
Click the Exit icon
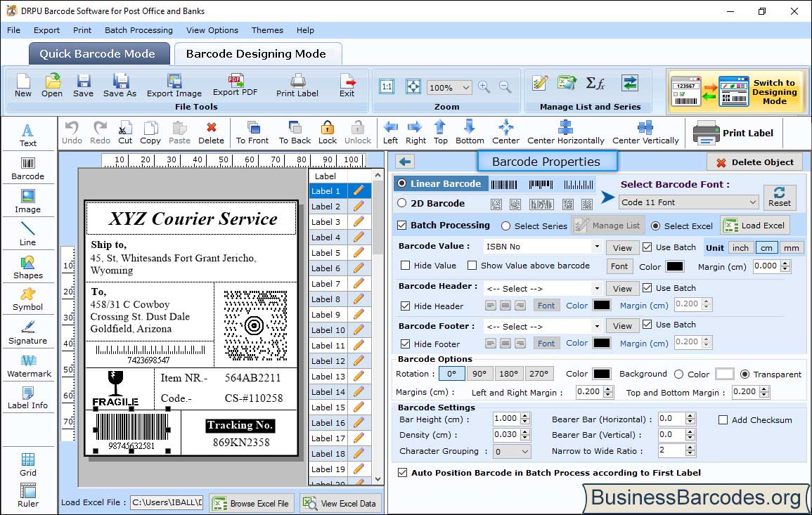point(347,86)
